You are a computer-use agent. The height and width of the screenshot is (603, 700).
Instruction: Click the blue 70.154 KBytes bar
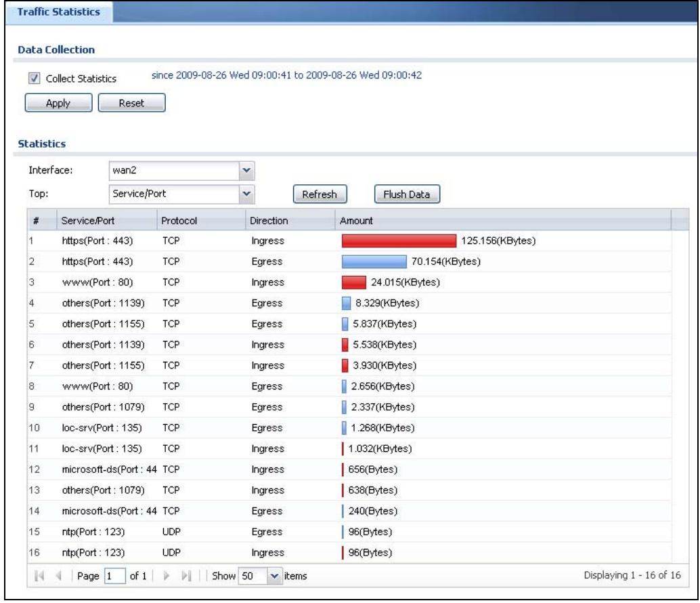[374, 262]
